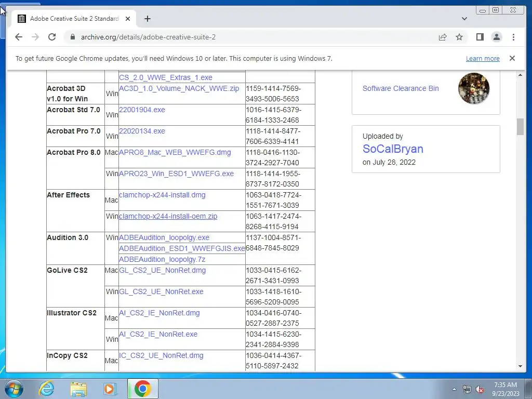Download clamchop-x244-install-oem.zip

(x=168, y=216)
